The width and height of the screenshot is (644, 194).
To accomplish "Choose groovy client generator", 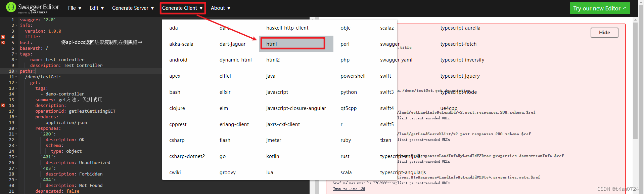I will 228,172.
